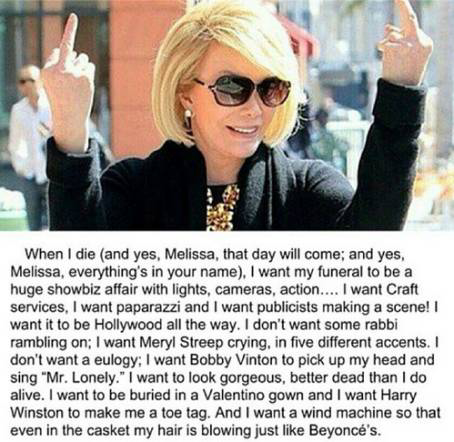
Task: Click the word "Beyoncé's" at the end
Action: [x=344, y=430]
